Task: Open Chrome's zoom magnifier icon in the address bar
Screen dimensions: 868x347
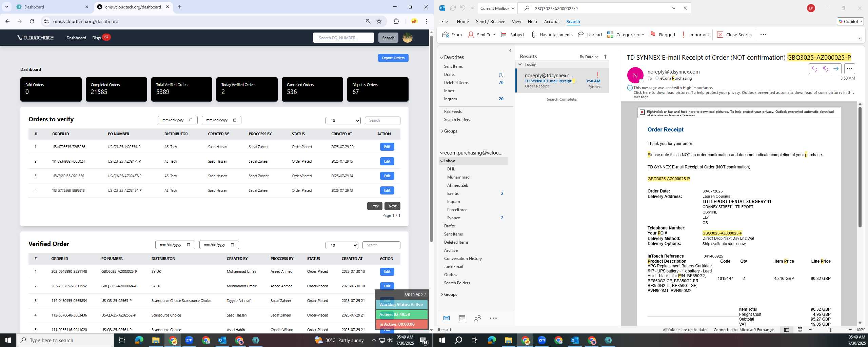Action: tap(368, 21)
